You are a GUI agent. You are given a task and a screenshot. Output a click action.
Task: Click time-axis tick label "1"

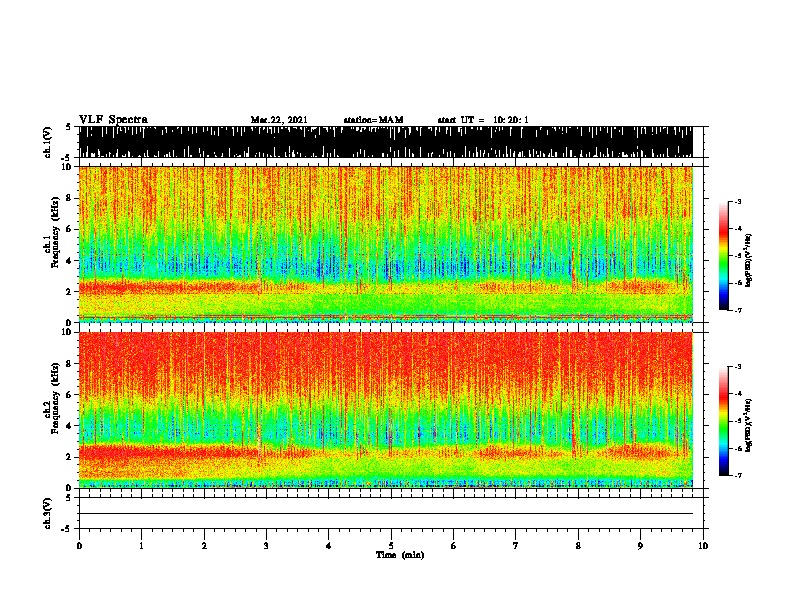pos(141,545)
